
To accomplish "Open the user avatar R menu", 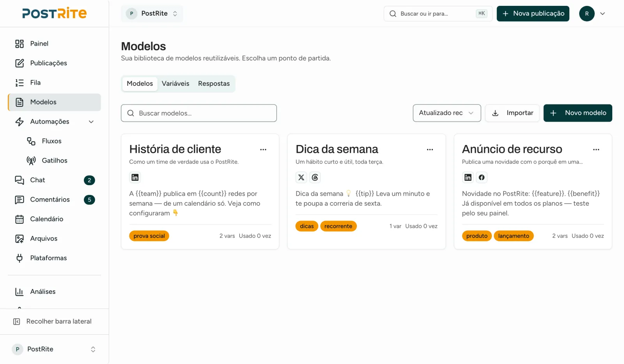I will coord(587,14).
